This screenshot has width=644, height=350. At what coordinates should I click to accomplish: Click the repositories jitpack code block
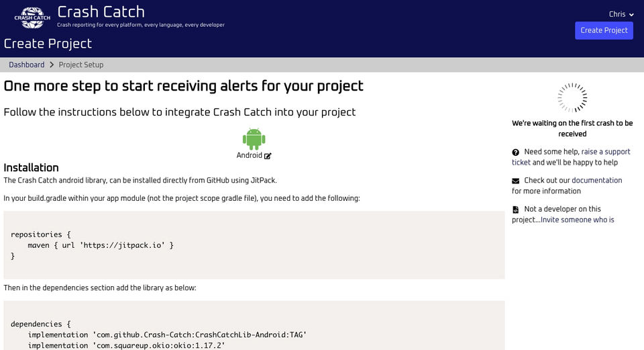tap(254, 245)
